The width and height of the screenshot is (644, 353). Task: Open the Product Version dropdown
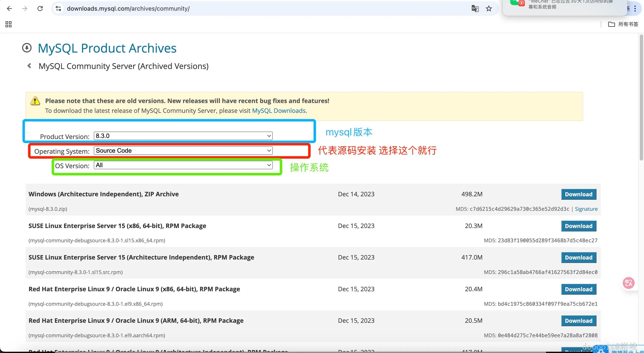[183, 136]
